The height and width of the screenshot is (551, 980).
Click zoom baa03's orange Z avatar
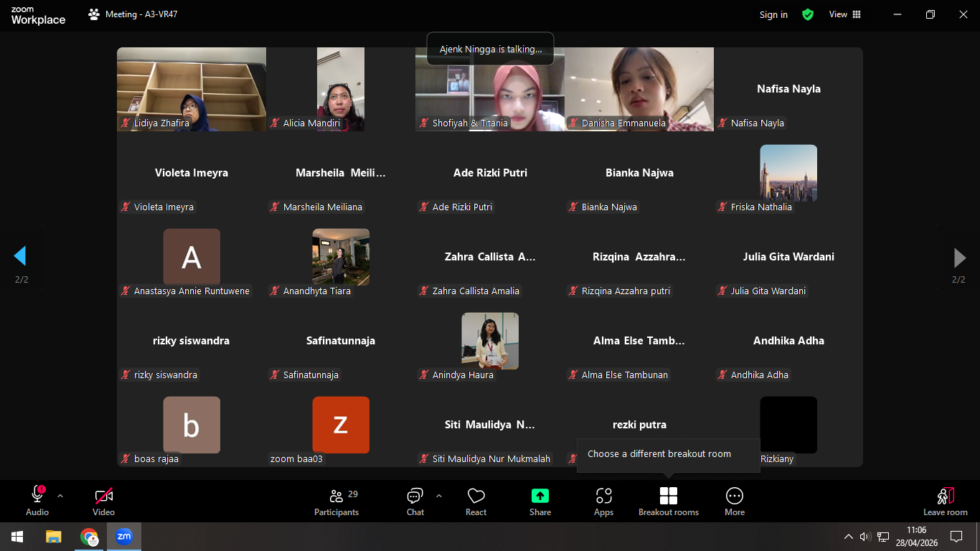(341, 425)
